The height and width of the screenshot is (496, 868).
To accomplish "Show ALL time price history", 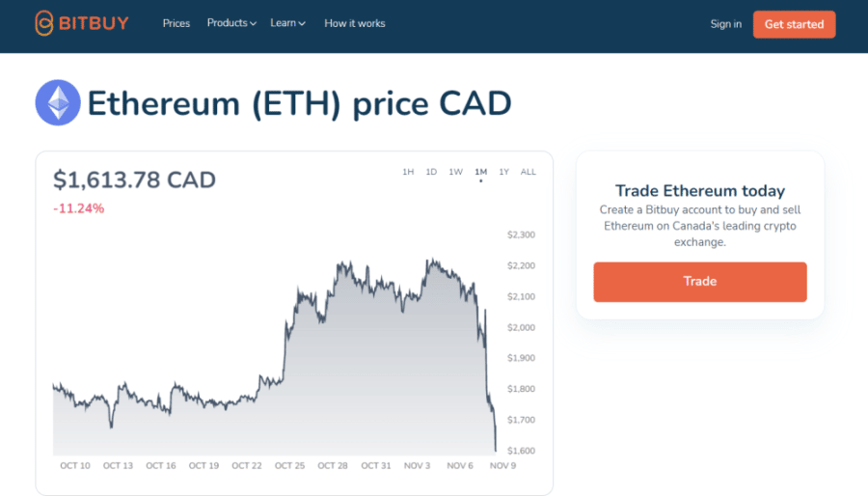I will (529, 172).
